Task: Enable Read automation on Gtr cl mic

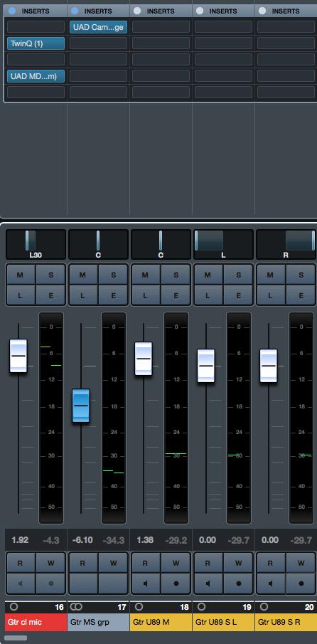Action: [21, 563]
